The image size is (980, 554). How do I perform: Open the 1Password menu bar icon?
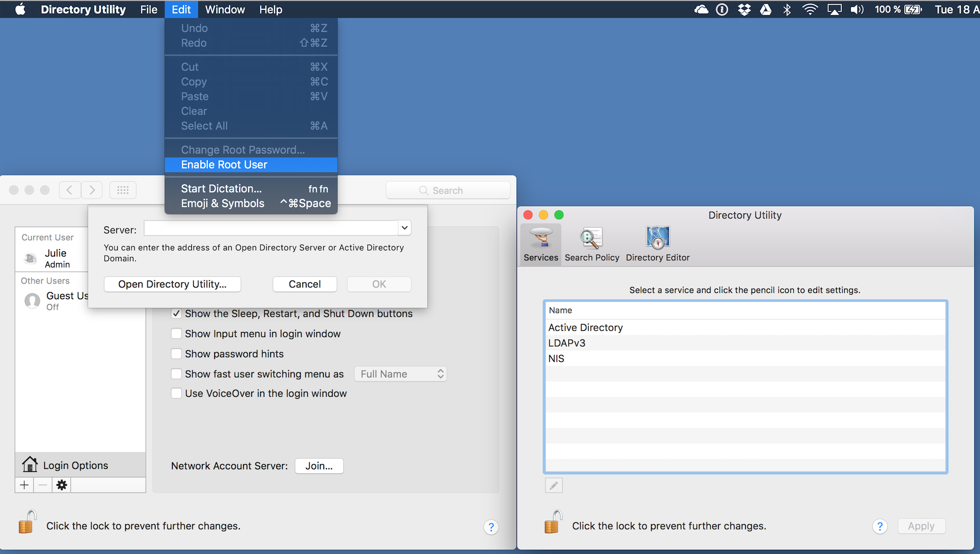tap(722, 10)
